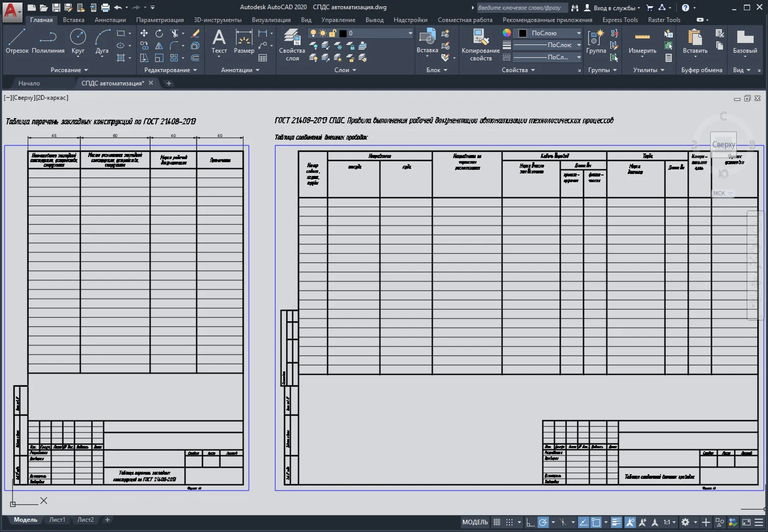Toggle annotation visibility in status bar
Screen dimensions: 768x532
pos(630,522)
